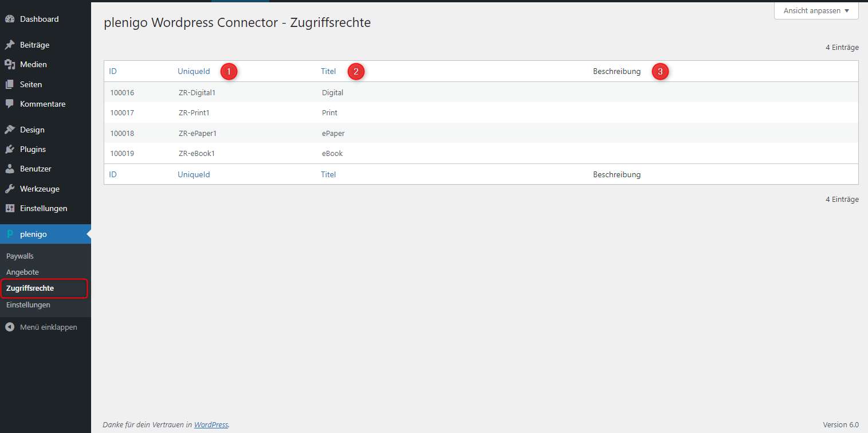Viewport: 868px width, 433px height.
Task: Open Kommentare in sidebar
Action: tap(45, 104)
